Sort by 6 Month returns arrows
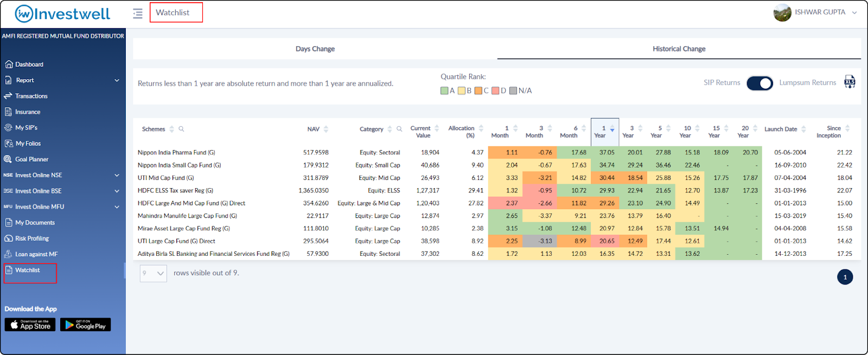Viewport: 868px width, 355px height. click(x=584, y=128)
